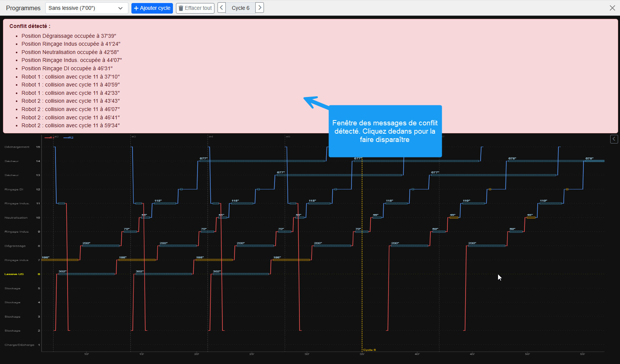Go to the previous cycle with left chevron
Viewport: 620px width, 364px height.
(222, 8)
